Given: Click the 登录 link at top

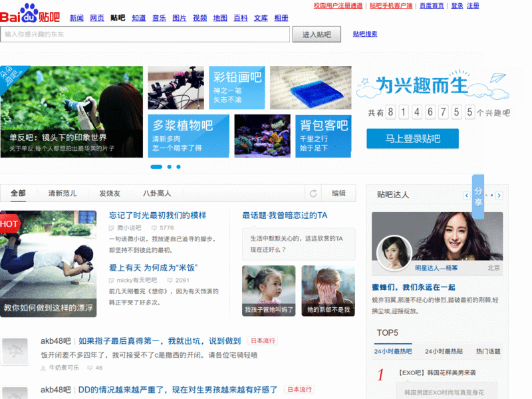Looking at the screenshot, I should 457,6.
